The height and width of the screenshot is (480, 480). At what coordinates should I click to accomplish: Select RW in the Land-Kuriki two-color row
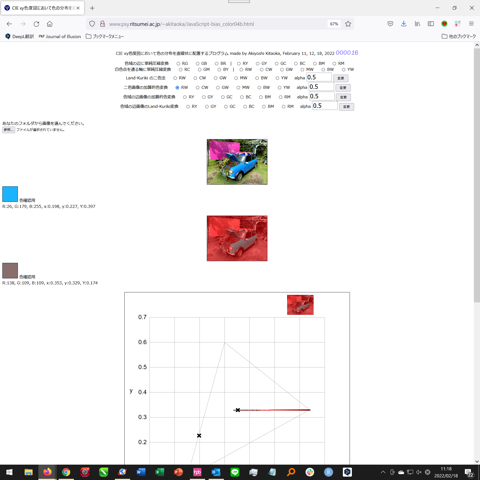click(175, 78)
